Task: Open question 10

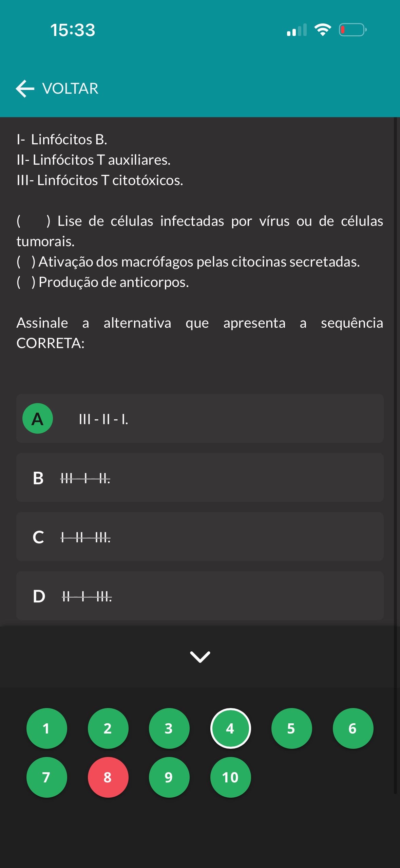Action: (230, 777)
